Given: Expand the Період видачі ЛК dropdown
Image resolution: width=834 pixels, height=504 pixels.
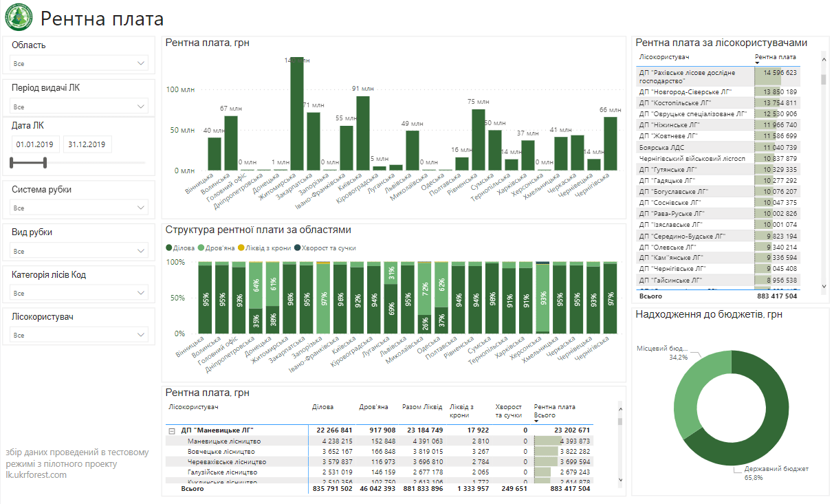Looking at the screenshot, I should click(79, 107).
